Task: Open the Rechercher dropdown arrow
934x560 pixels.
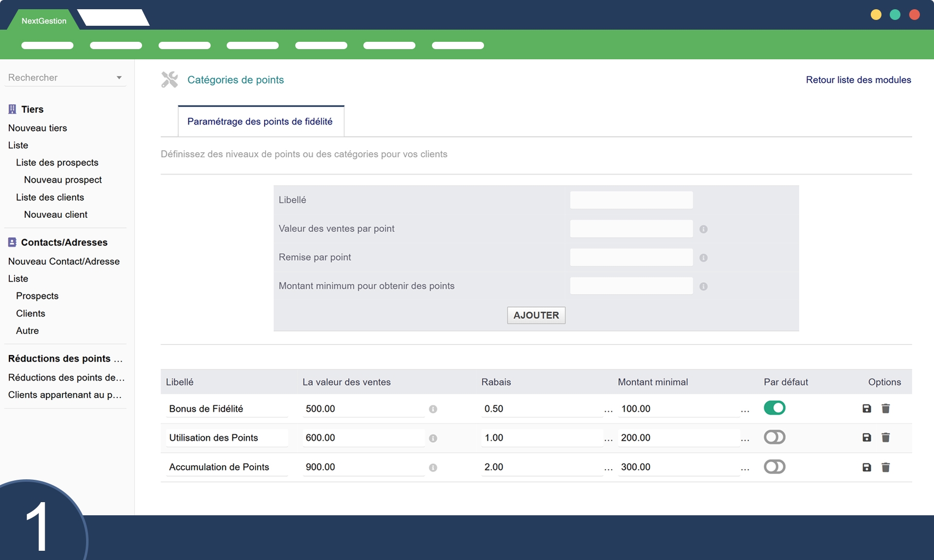Action: pos(119,78)
